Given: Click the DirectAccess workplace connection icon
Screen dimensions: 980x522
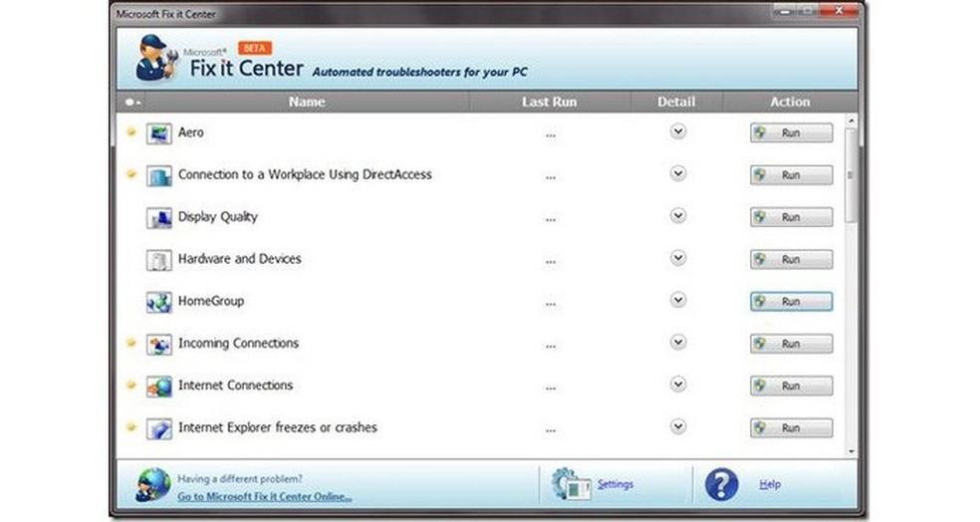Looking at the screenshot, I should (x=158, y=175).
